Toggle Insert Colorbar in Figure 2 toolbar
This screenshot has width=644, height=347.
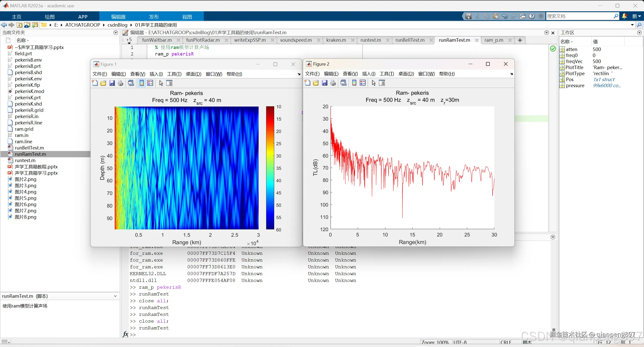coord(354,83)
